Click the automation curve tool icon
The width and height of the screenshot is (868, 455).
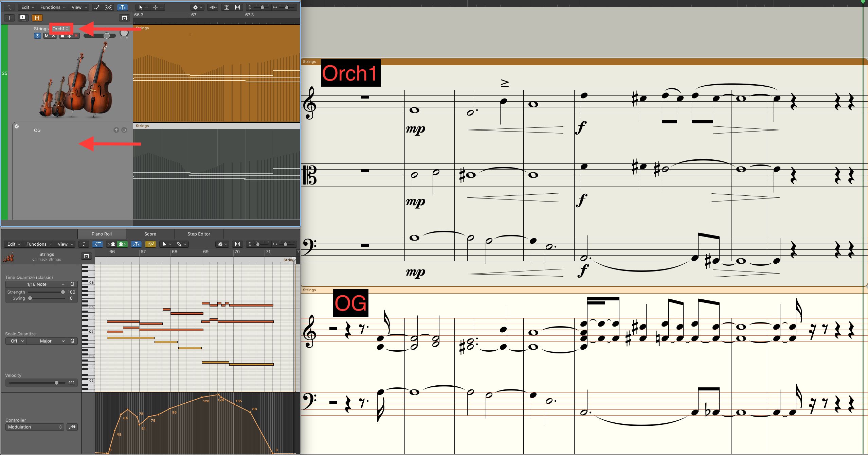coord(97,7)
